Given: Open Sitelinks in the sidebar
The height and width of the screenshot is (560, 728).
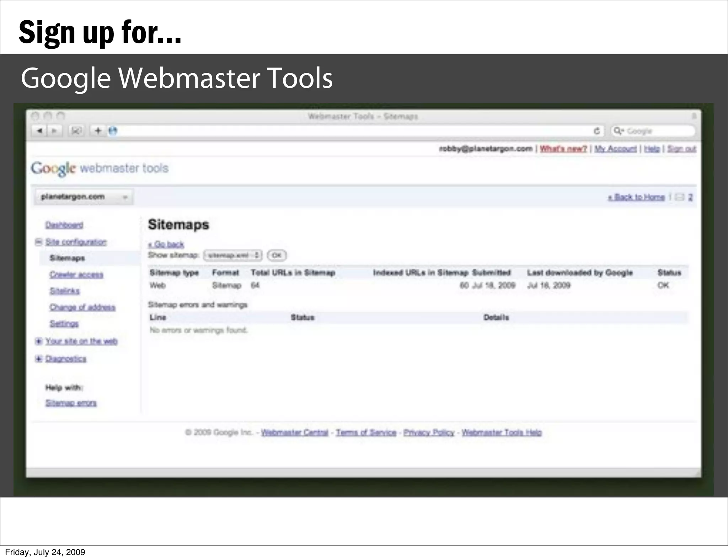Looking at the screenshot, I should [65, 291].
